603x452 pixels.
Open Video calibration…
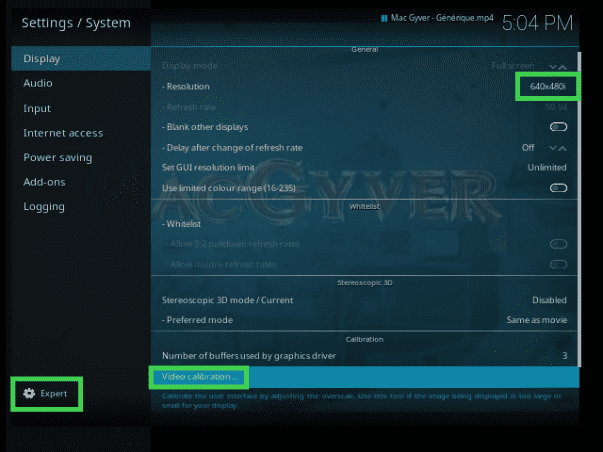[x=197, y=377]
